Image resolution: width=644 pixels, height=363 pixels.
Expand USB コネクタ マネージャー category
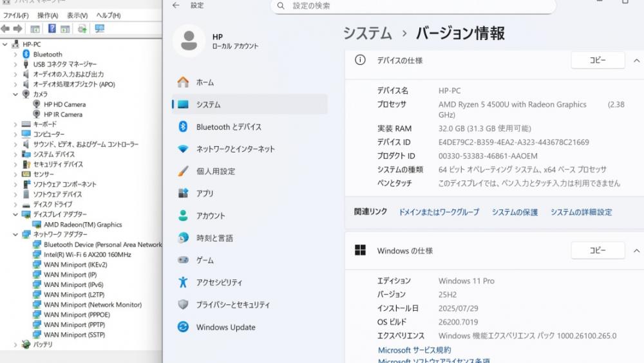click(15, 64)
